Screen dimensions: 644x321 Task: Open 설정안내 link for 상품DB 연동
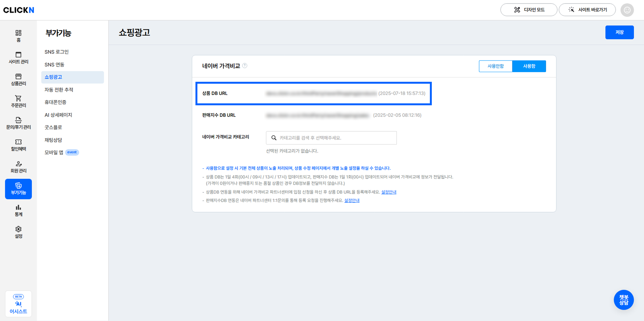point(389,192)
